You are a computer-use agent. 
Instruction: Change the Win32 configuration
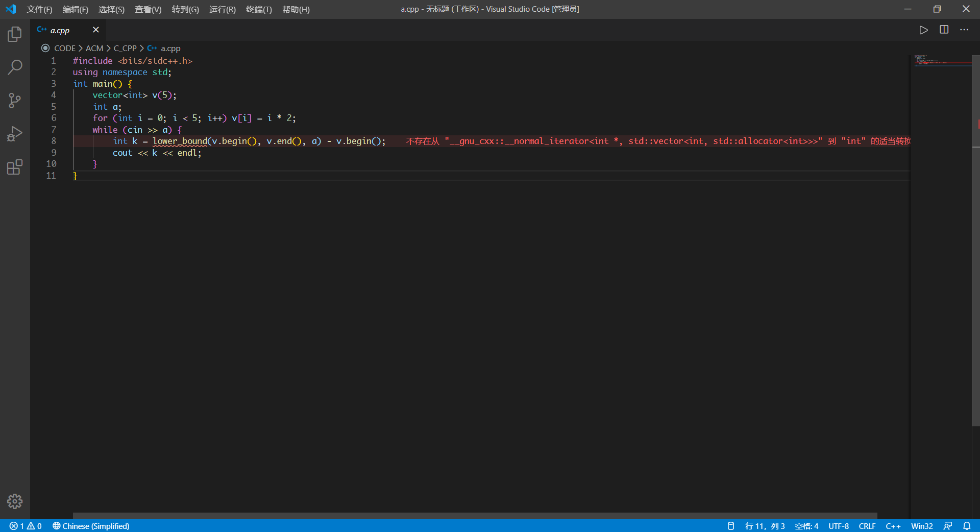pos(922,526)
